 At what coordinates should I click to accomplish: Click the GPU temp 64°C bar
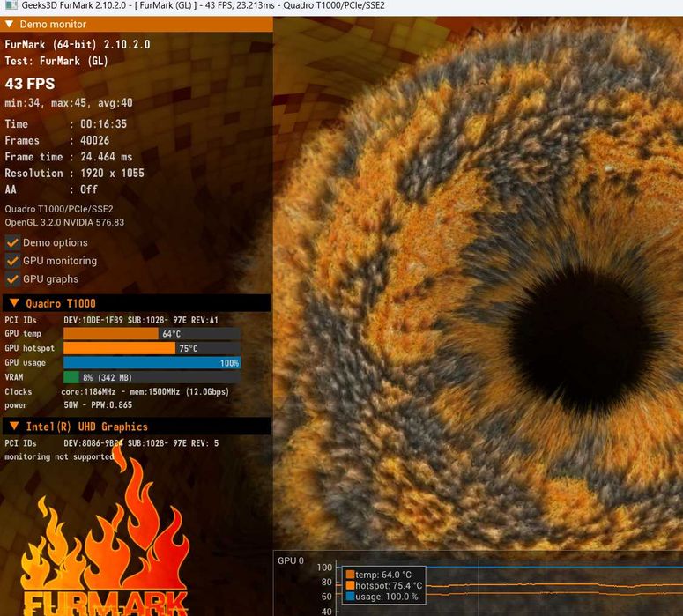pyautogui.click(x=152, y=334)
